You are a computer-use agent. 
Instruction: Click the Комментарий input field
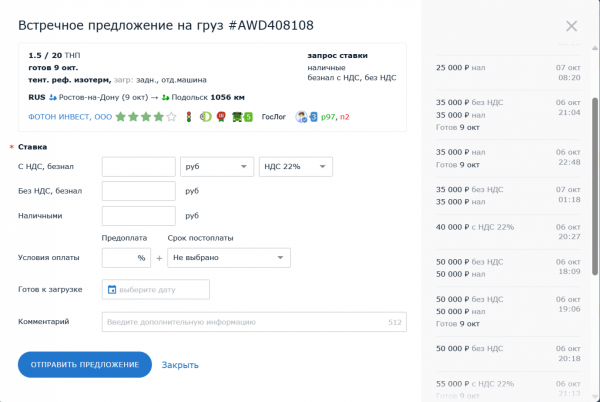(x=254, y=322)
